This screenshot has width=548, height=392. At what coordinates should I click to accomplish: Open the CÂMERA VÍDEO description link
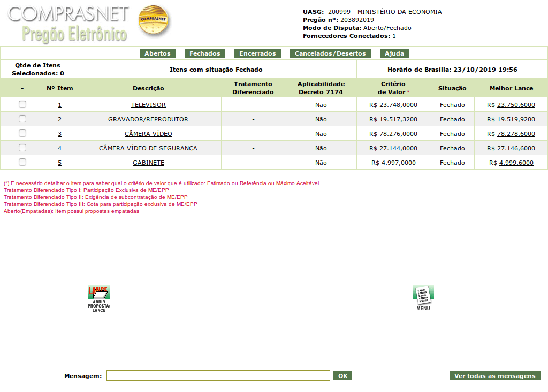[x=148, y=134]
